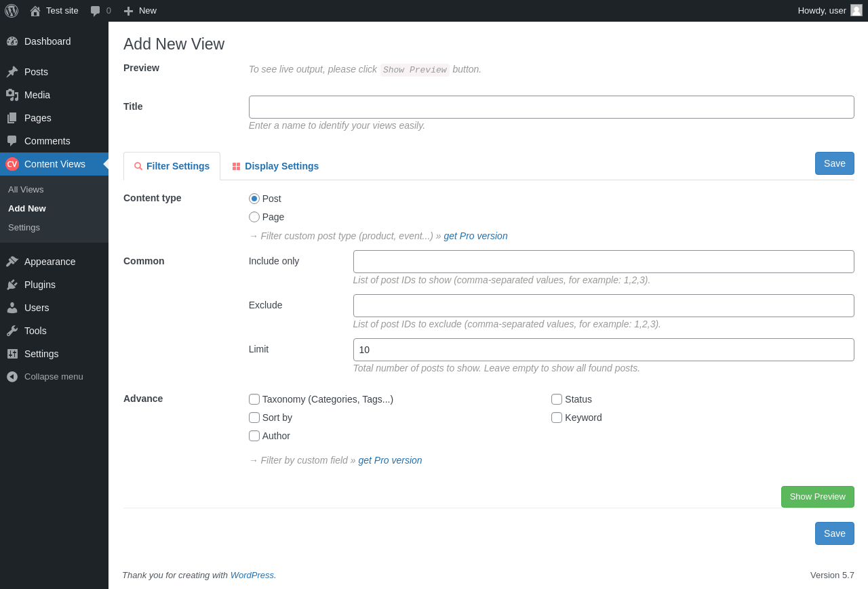Open the Tools wrench icon
This screenshot has width=868, height=589.
click(x=12, y=331)
